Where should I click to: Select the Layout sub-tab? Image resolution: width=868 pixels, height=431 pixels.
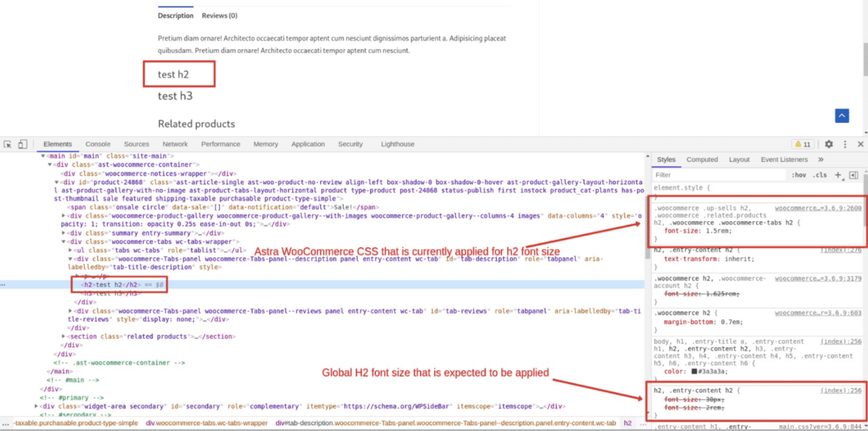tap(739, 160)
